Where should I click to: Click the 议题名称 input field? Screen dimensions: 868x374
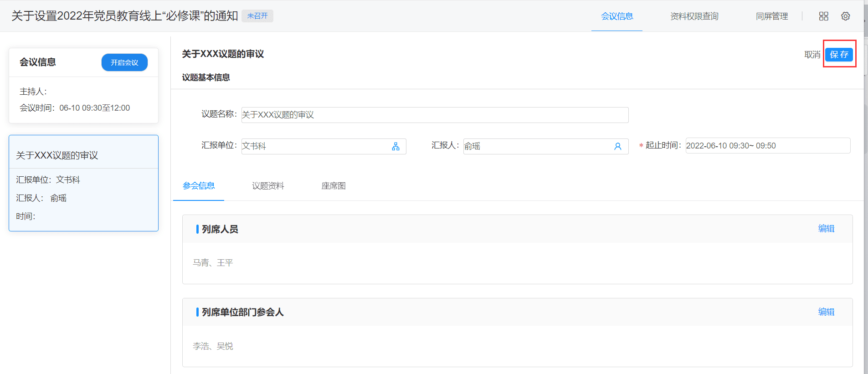click(x=435, y=115)
